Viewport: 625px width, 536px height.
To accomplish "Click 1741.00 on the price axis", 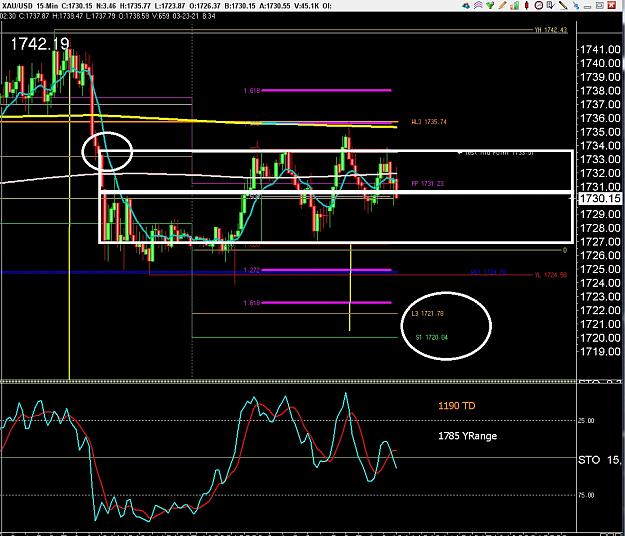I will point(600,49).
